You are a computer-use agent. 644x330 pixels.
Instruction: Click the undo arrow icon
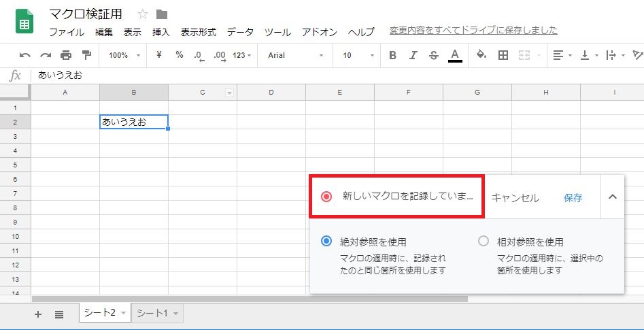pyautogui.click(x=25, y=55)
